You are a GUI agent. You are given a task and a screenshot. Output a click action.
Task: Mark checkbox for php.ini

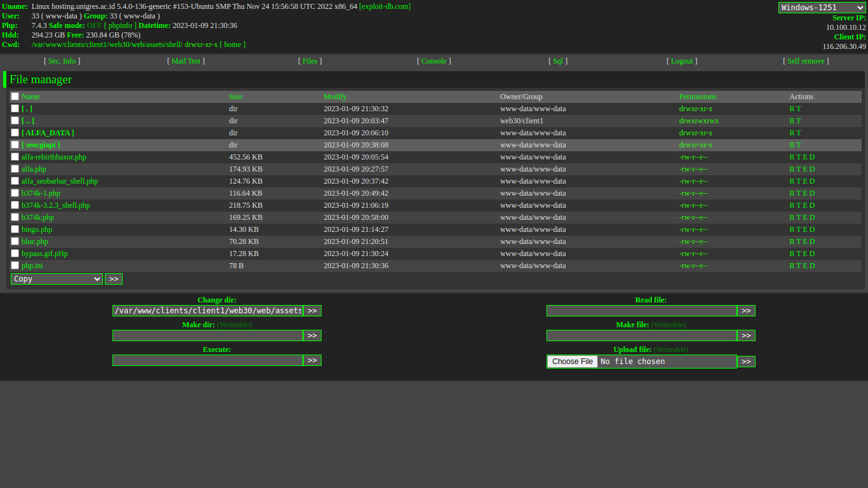tap(15, 266)
